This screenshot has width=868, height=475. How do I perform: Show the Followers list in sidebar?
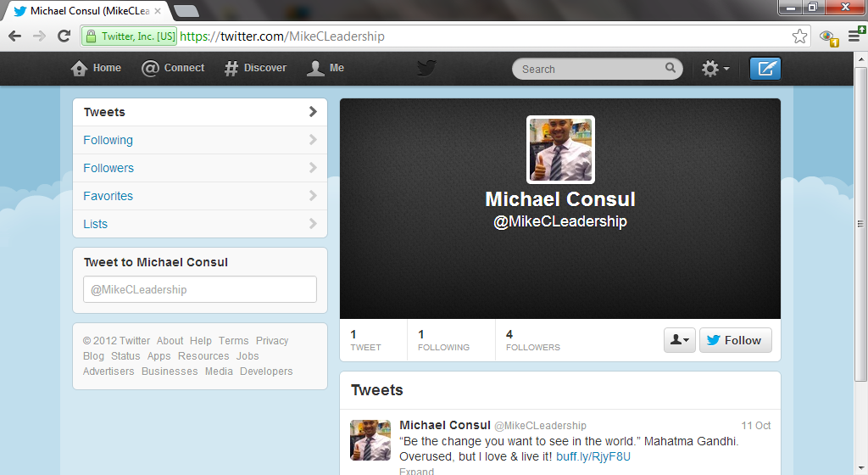[108, 168]
